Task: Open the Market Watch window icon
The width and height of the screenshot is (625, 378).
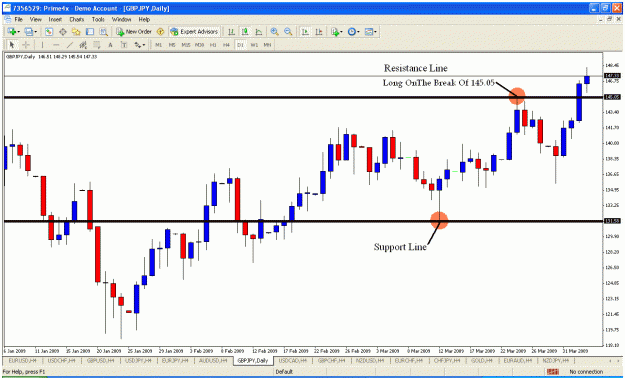Action: 49,32
